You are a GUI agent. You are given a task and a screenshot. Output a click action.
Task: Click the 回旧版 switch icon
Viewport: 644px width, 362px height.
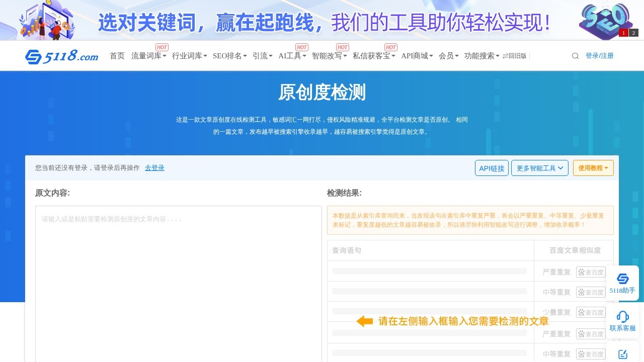505,56
